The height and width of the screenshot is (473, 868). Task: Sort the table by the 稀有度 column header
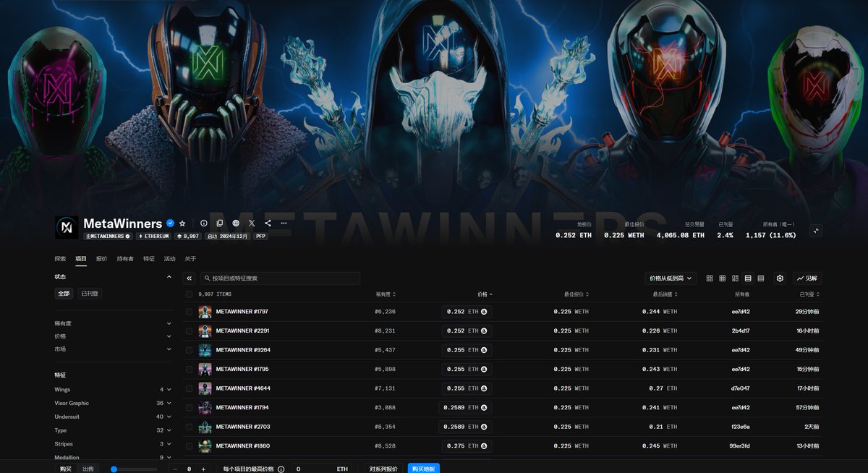(386, 294)
